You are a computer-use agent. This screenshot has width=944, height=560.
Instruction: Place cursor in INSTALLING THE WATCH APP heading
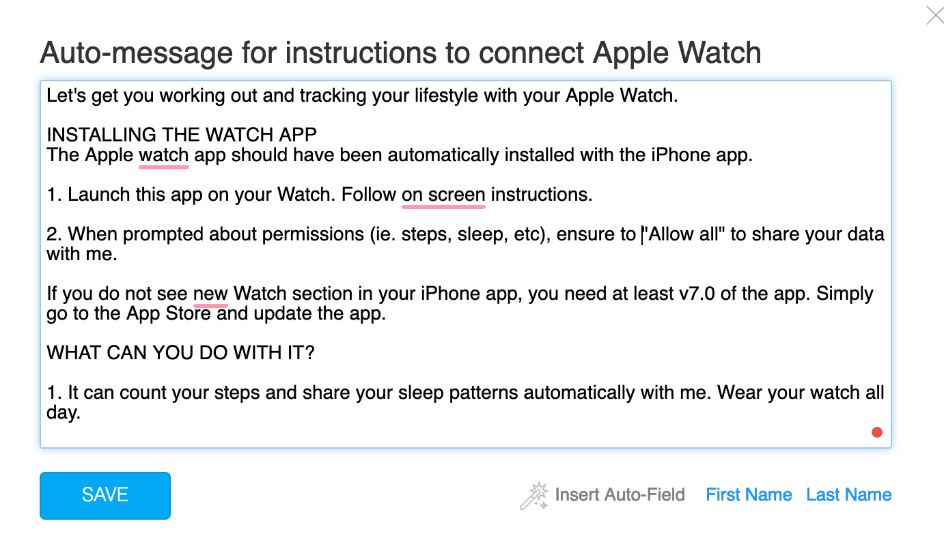click(182, 135)
